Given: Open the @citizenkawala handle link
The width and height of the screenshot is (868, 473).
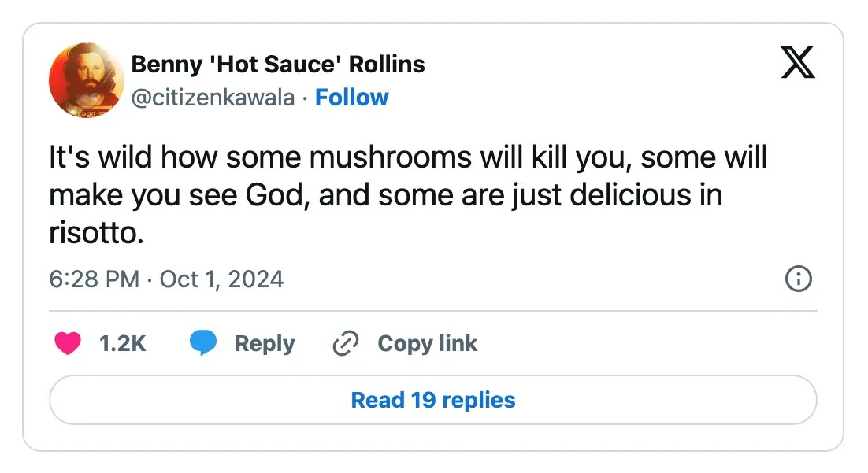Looking at the screenshot, I should (213, 98).
